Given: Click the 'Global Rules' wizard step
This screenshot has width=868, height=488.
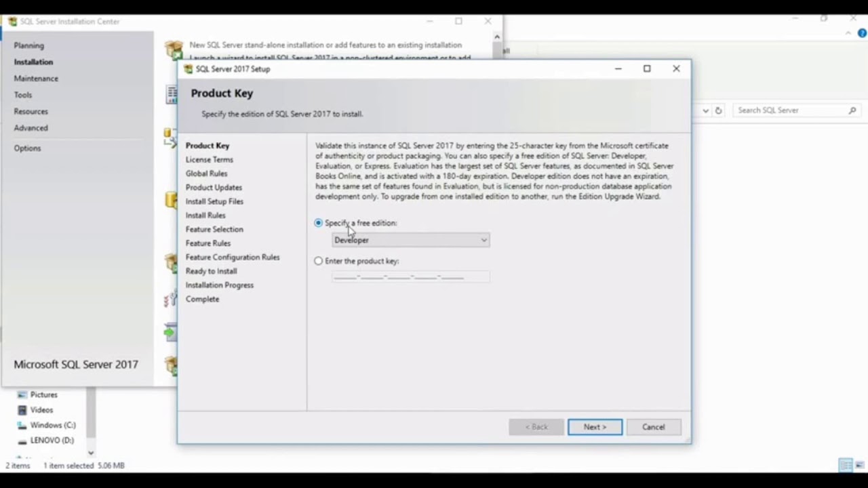Looking at the screenshot, I should coord(207,174).
